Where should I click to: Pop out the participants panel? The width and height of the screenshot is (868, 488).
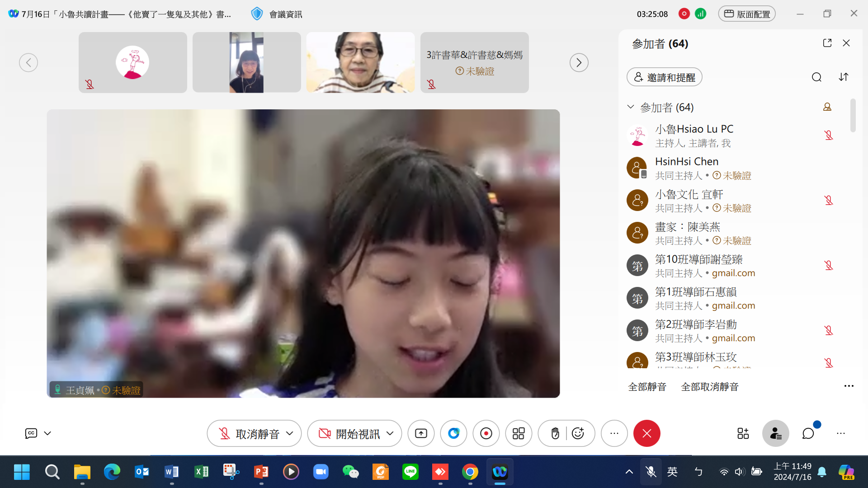(x=827, y=43)
